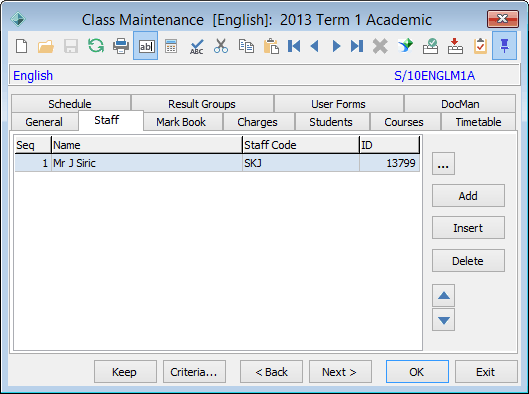Click the tray with green check icon
529x394 pixels.
coord(430,46)
